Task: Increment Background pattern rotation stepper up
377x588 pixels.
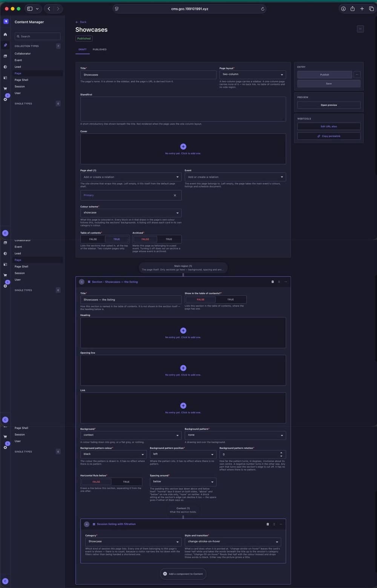Action: tap(281, 453)
